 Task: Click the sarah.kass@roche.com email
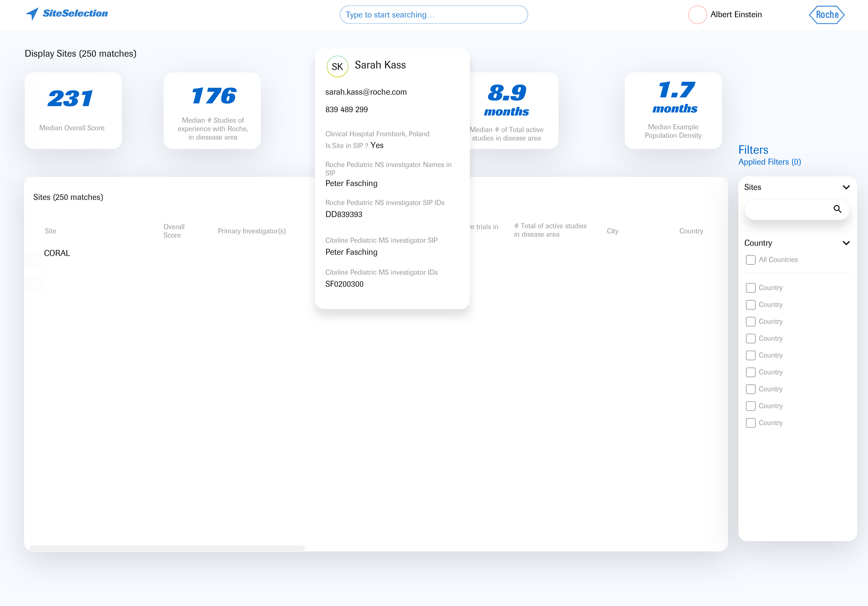click(366, 92)
